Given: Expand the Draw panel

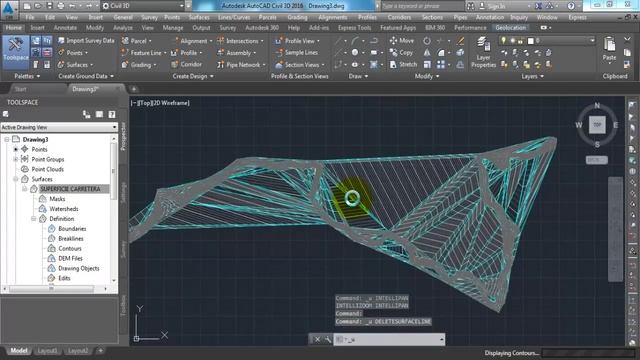Looking at the screenshot, I should [358, 76].
